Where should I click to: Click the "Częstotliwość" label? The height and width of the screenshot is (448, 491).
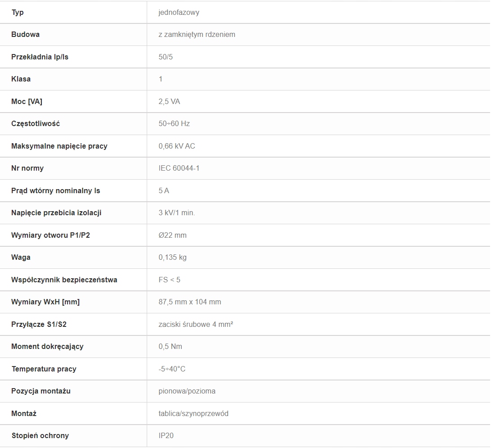pyautogui.click(x=36, y=123)
